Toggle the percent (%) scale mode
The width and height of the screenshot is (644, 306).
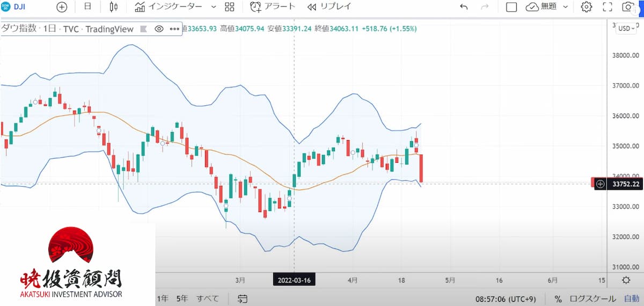point(558,298)
